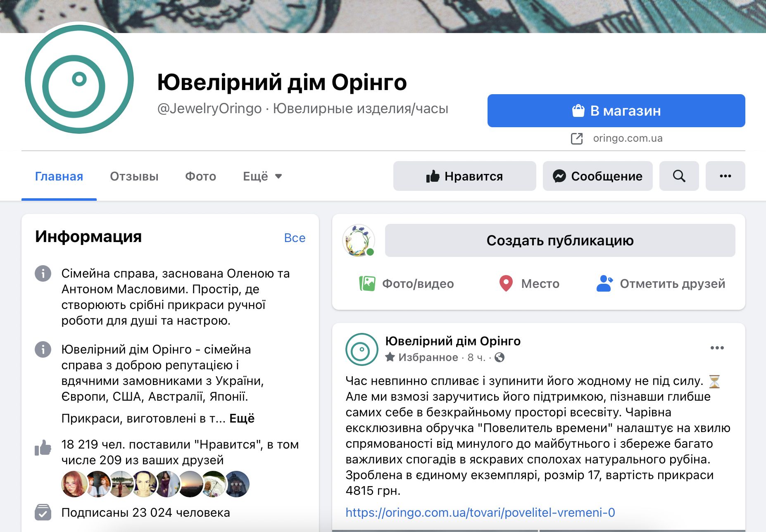Click the Создать публикацию input box
The height and width of the screenshot is (532, 766).
(560, 240)
